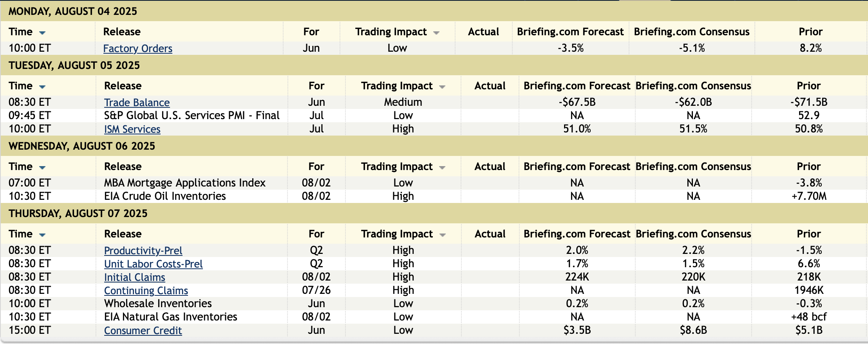Click the Wholesale Inventories release name
Screen dimensions: 868x344
[157, 303]
